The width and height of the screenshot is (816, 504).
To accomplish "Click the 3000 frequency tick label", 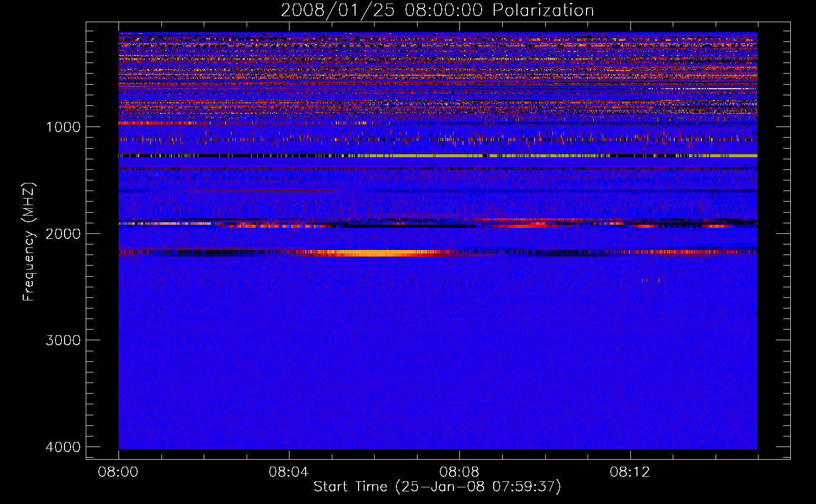I will point(63,340).
